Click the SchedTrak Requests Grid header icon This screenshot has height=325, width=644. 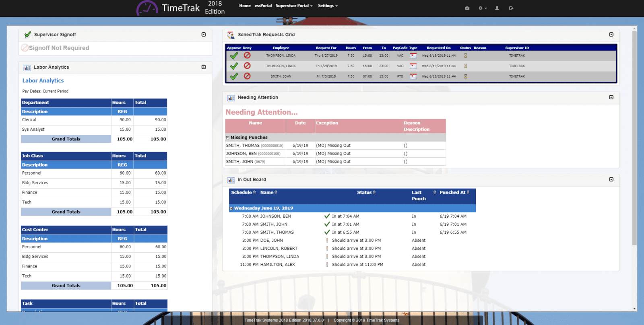pos(231,35)
